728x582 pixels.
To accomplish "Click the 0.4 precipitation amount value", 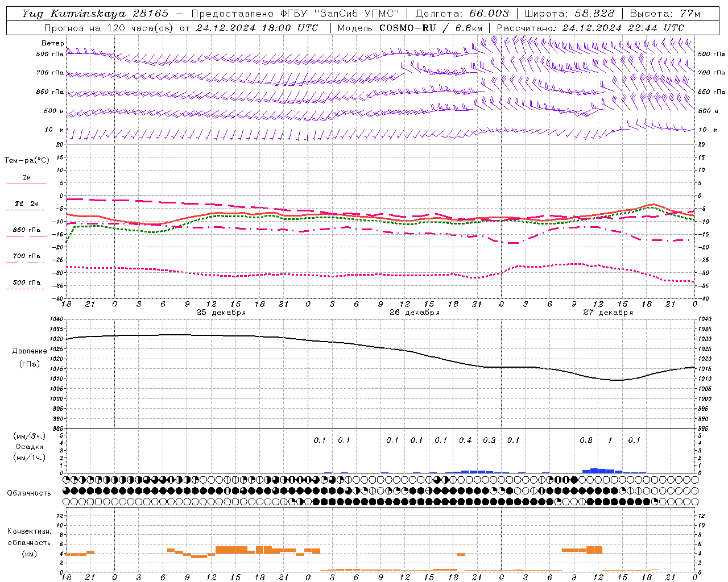I will click(465, 440).
